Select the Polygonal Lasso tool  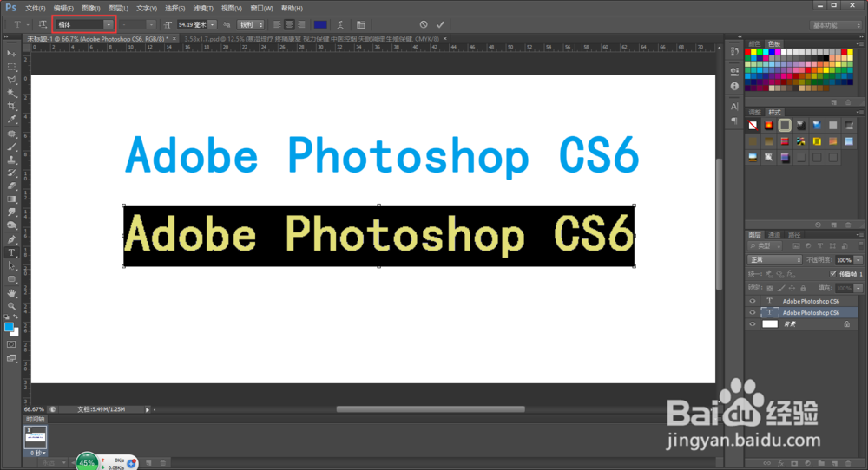pos(11,80)
